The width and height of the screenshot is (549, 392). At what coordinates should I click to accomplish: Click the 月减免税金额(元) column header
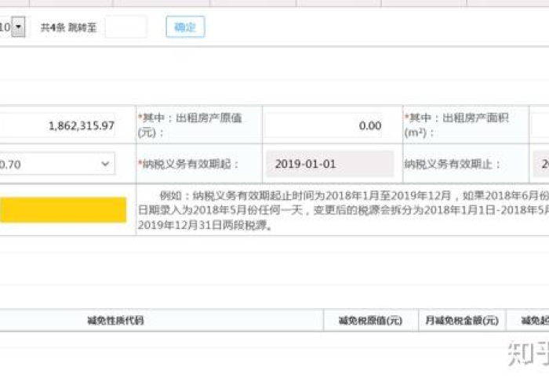pyautogui.click(x=462, y=320)
